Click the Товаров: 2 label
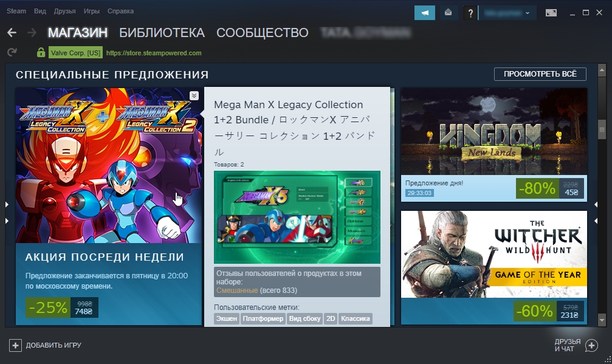The width and height of the screenshot is (612, 364). click(x=229, y=165)
